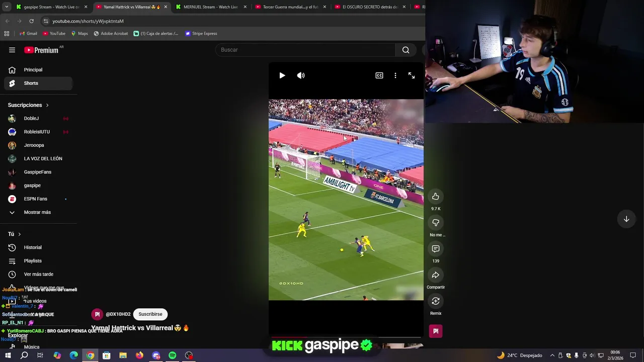Open the Jerooopa subscription channel
This screenshot has width=644, height=362.
[x=38, y=145]
